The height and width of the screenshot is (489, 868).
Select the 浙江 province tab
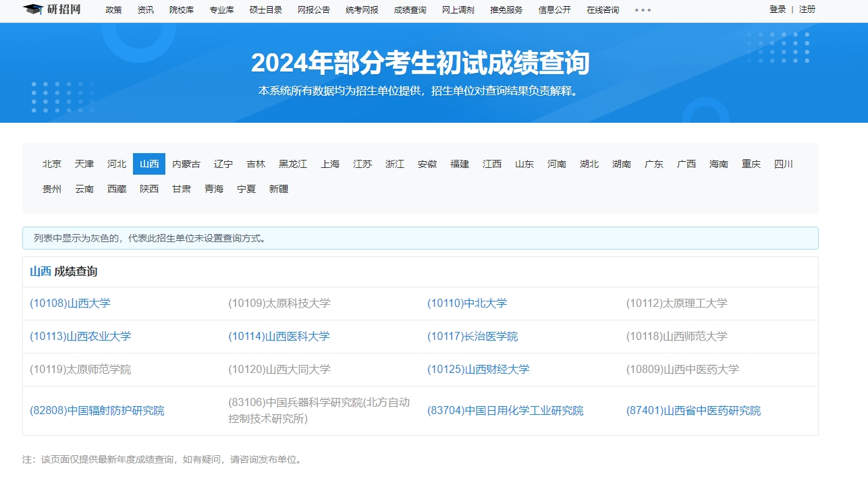click(395, 164)
